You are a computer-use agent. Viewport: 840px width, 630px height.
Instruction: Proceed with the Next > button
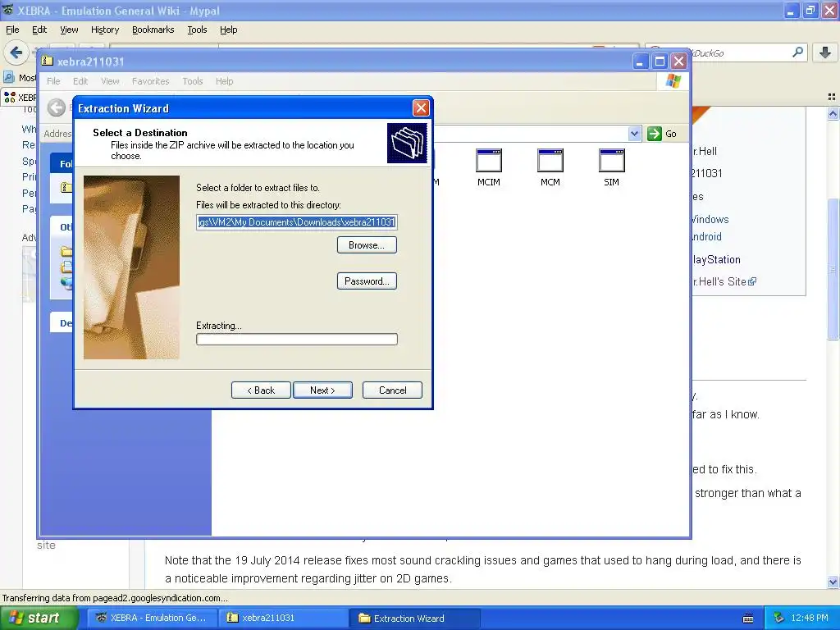pyautogui.click(x=322, y=390)
